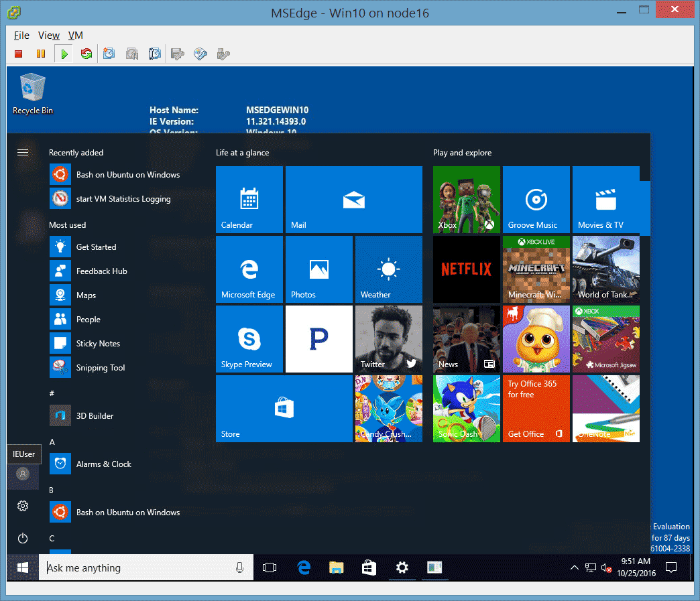Open the Recycle Bin desktop icon
This screenshot has height=601, width=700.
click(x=33, y=94)
